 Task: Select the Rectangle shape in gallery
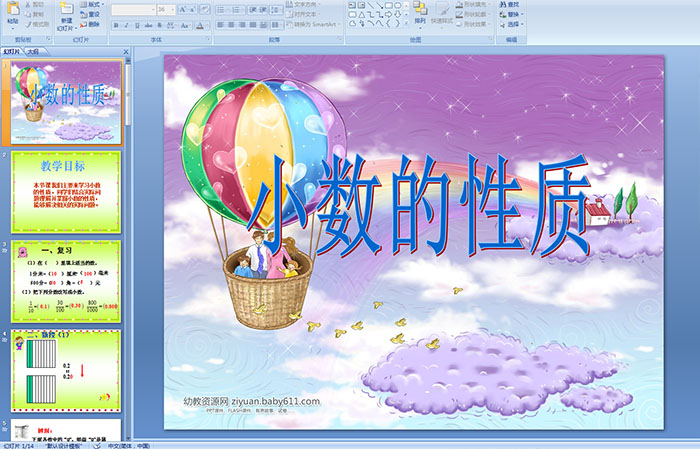tap(388, 5)
